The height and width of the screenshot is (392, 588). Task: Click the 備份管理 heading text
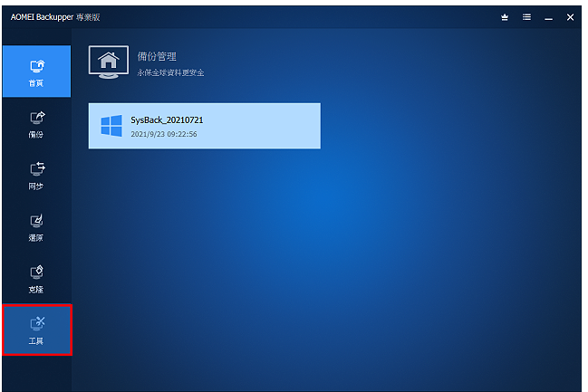157,57
